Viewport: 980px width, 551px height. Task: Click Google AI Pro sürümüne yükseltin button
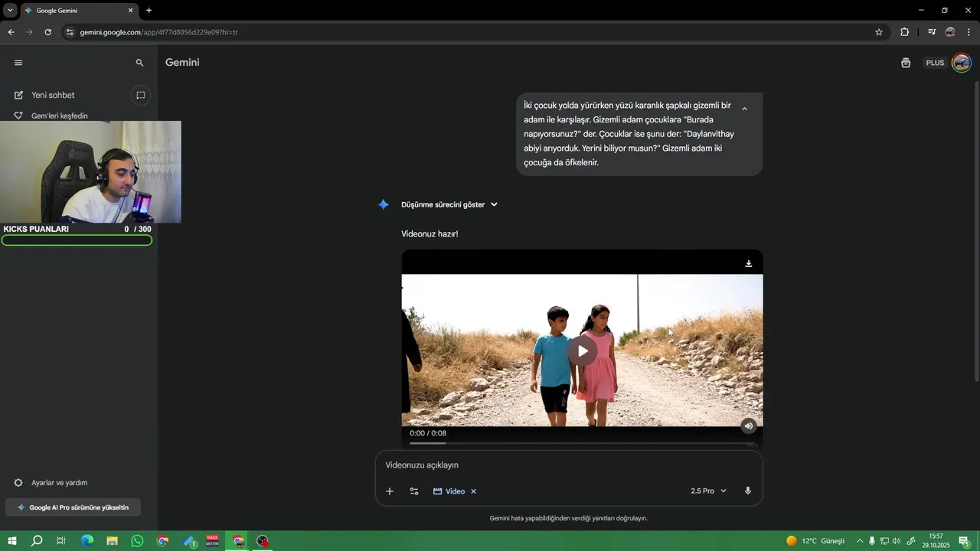pyautogui.click(x=73, y=507)
